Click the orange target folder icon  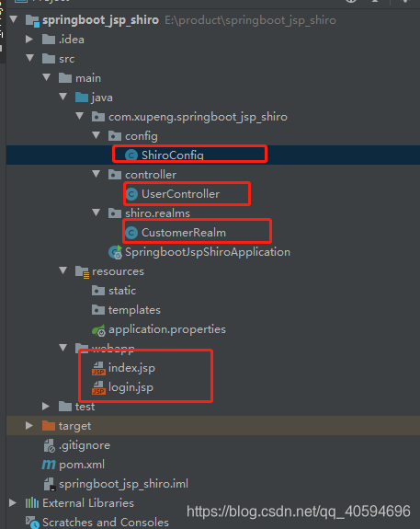click(x=49, y=426)
